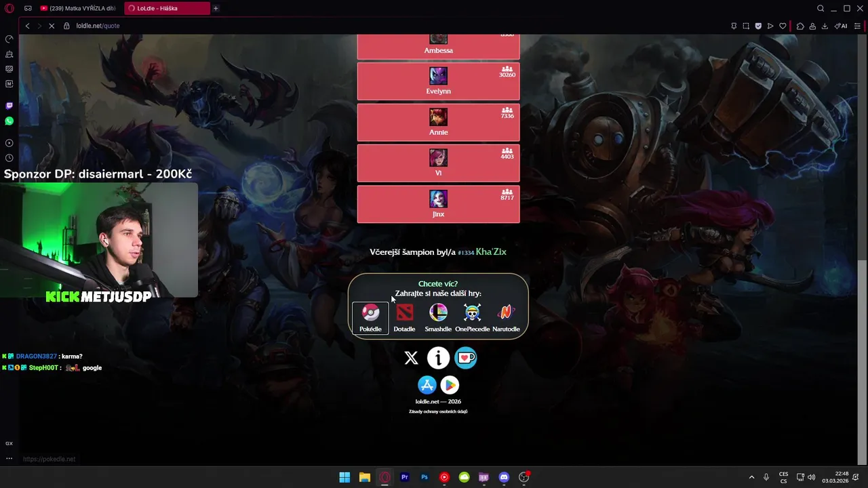Open OBS Studio from taskbar
This screenshot has width=868, height=488.
click(x=524, y=477)
